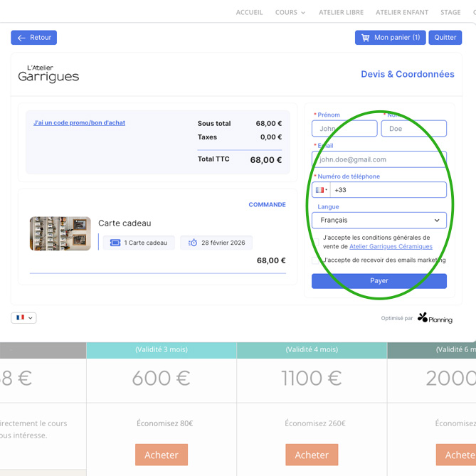
Task: Click the Carte cadeau product thumbnail
Action: click(60, 234)
